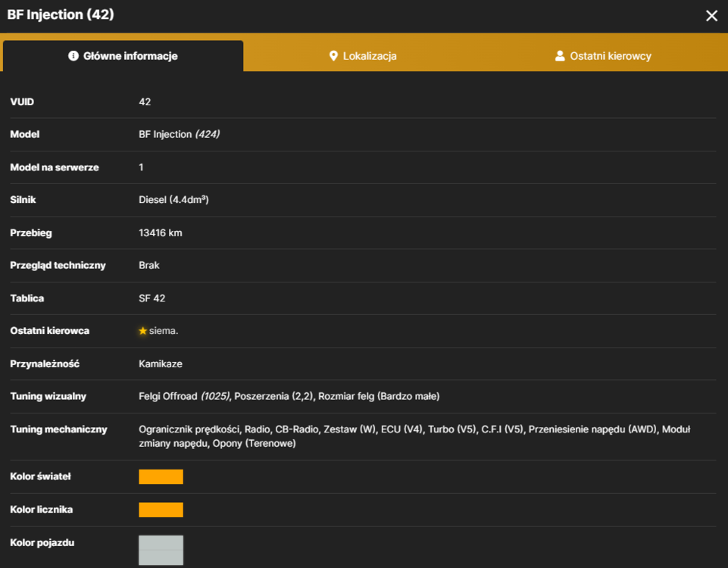Click the model value 'BF Injection (424)'

(x=180, y=135)
